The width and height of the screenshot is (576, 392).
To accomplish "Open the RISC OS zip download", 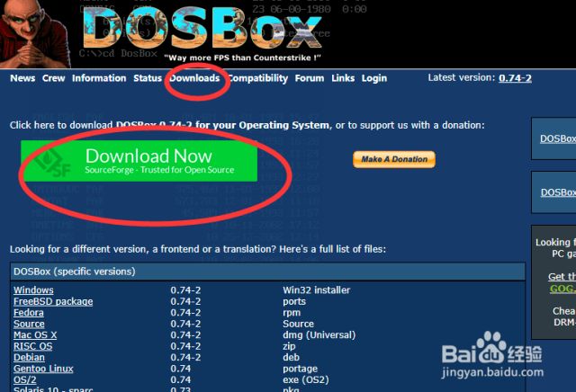I will pos(32,346).
